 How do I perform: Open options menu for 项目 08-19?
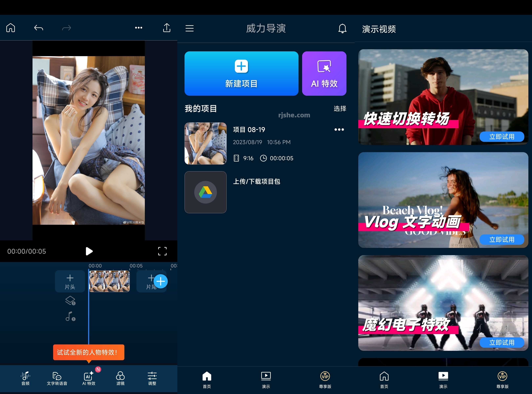tap(339, 130)
